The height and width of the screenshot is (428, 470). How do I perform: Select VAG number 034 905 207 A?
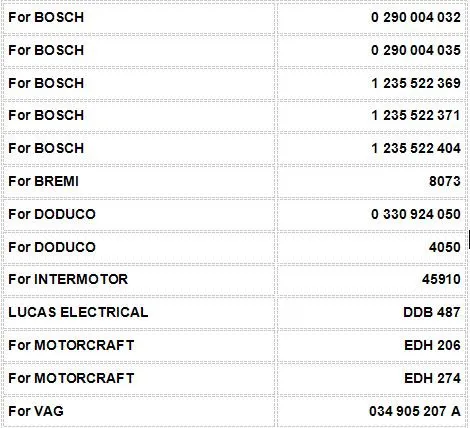415,411
